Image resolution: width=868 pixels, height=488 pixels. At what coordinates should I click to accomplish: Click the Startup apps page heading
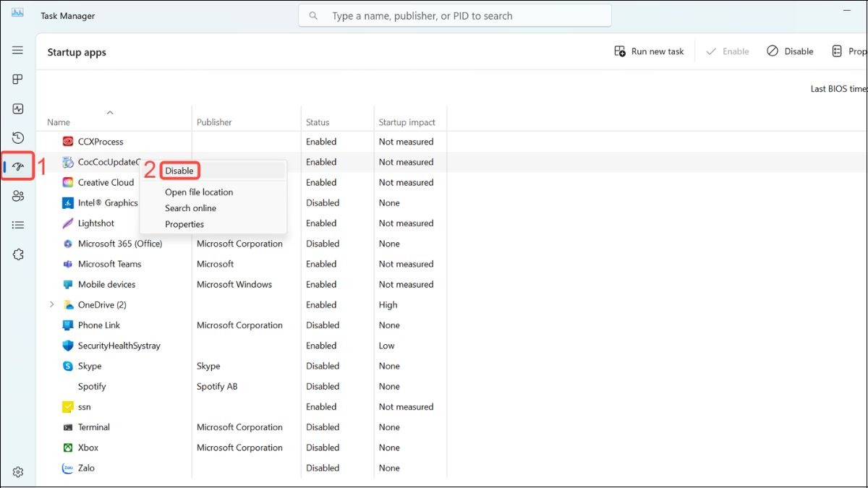coord(77,52)
